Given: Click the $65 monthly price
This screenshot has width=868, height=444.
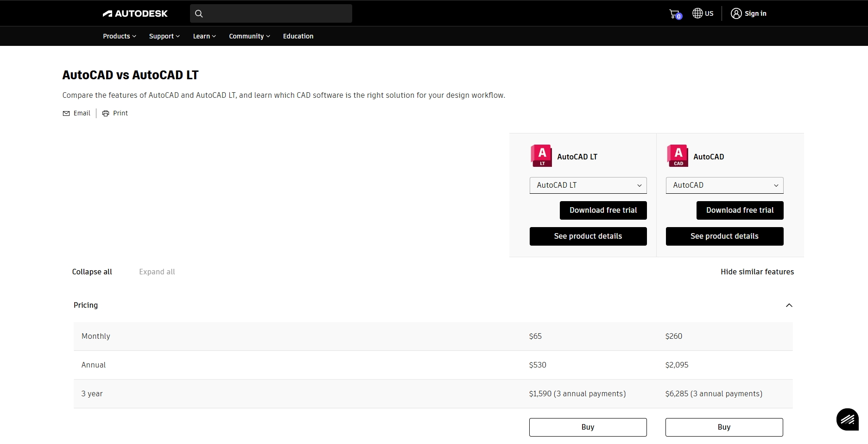Looking at the screenshot, I should click(535, 336).
